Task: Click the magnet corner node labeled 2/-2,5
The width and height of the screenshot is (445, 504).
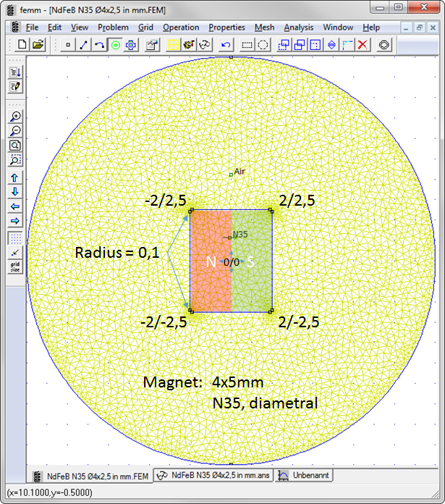Action: click(271, 311)
